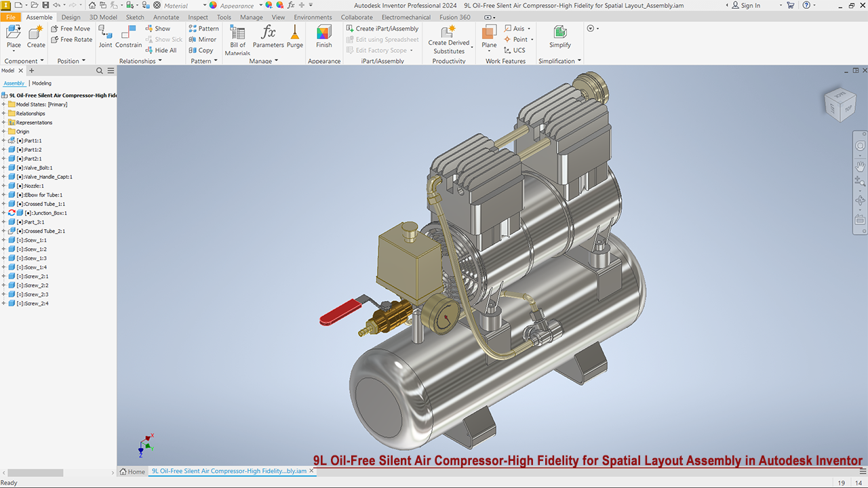Open the Environments ribbon tab
Viewport: 868px width, 488px height.
pos(313,17)
